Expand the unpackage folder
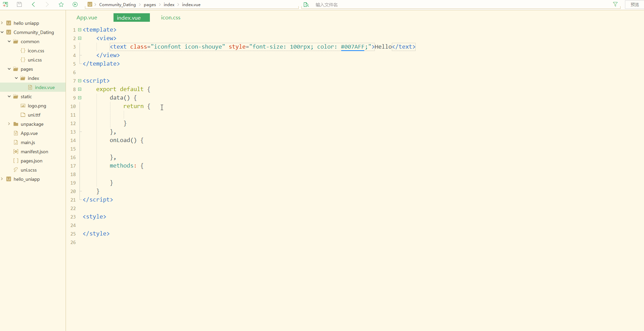 9,124
